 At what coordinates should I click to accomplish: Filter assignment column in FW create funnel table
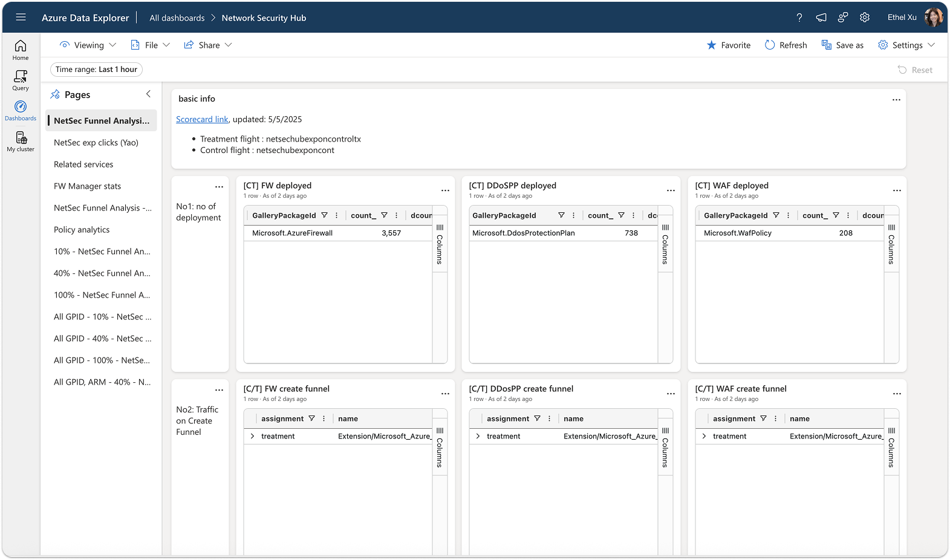point(311,418)
